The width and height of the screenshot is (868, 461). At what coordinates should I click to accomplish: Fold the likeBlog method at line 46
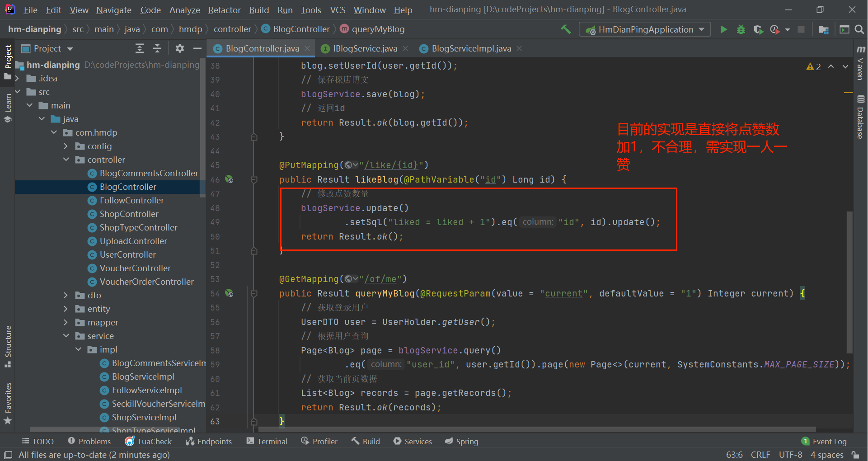(254, 179)
